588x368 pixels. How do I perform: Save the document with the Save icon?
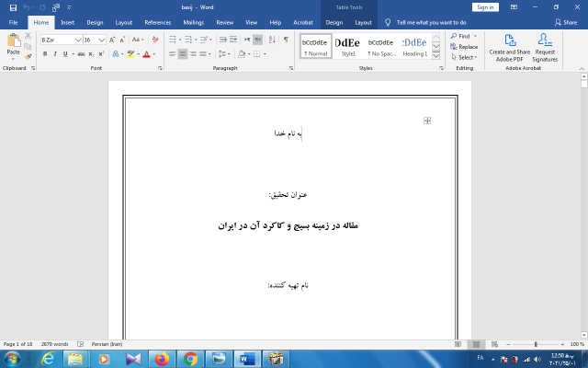click(x=13, y=6)
